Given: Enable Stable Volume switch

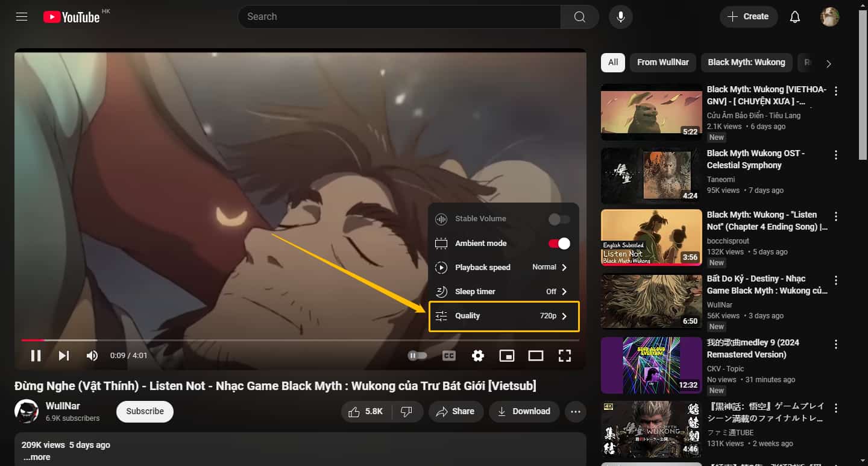Looking at the screenshot, I should tap(559, 219).
